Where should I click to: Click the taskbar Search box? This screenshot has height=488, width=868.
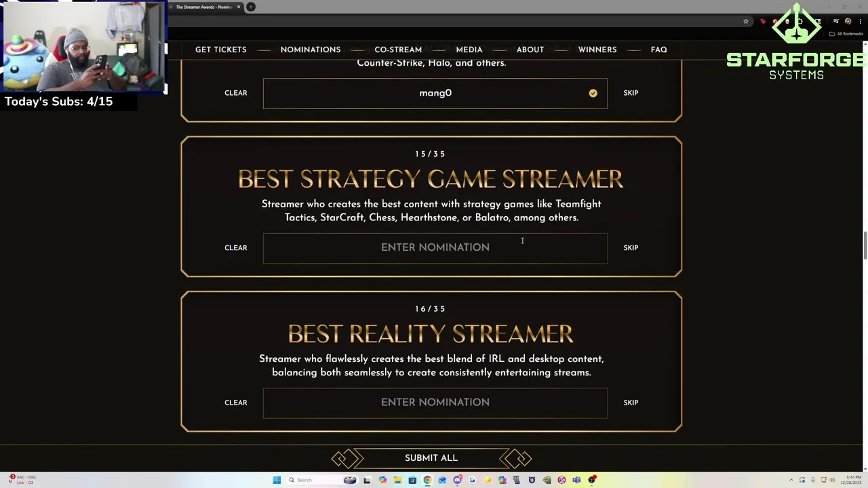click(x=321, y=480)
